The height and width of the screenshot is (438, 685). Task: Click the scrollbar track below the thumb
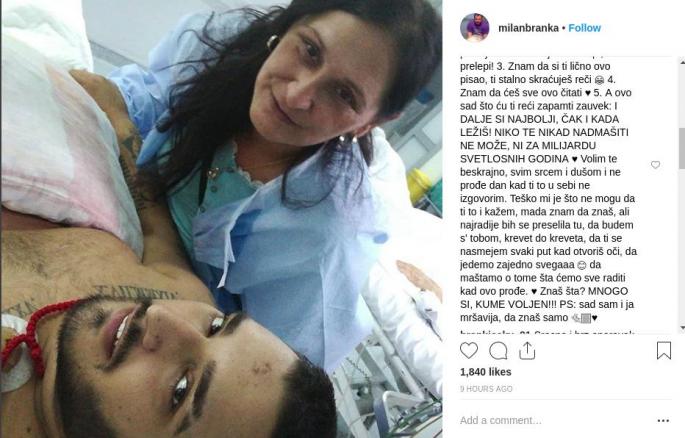[x=682, y=247]
